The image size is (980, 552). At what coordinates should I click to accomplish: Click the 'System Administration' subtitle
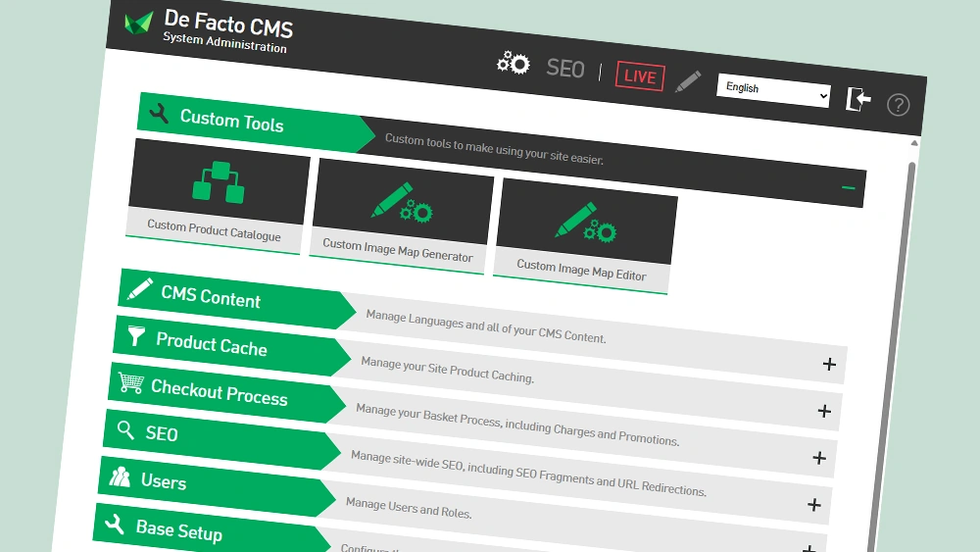pos(224,42)
